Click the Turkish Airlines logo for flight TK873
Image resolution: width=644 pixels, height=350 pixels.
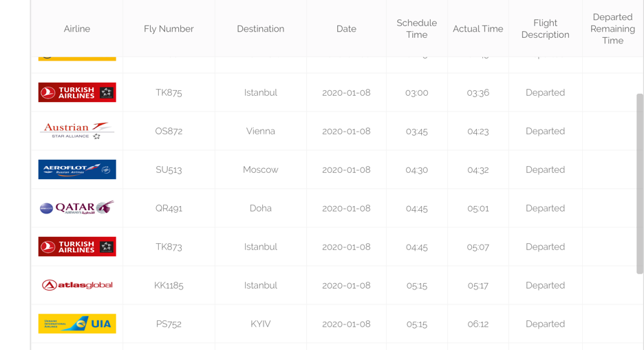(77, 247)
